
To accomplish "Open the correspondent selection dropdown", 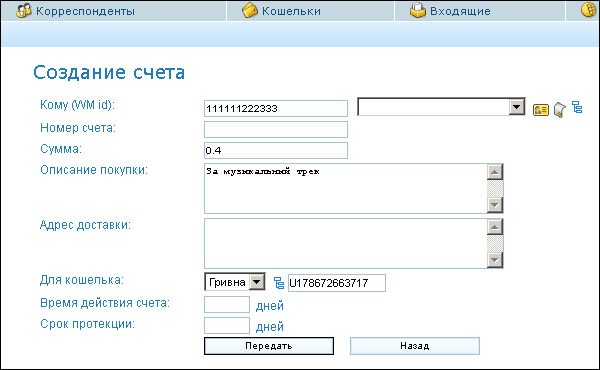I will point(441,107).
